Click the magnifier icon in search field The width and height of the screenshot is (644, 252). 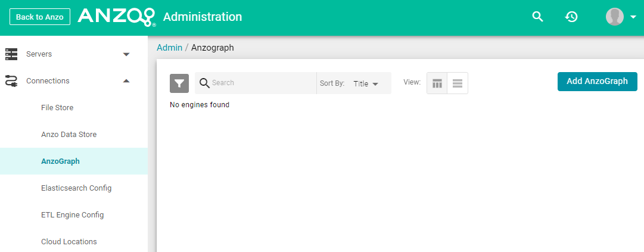point(204,83)
